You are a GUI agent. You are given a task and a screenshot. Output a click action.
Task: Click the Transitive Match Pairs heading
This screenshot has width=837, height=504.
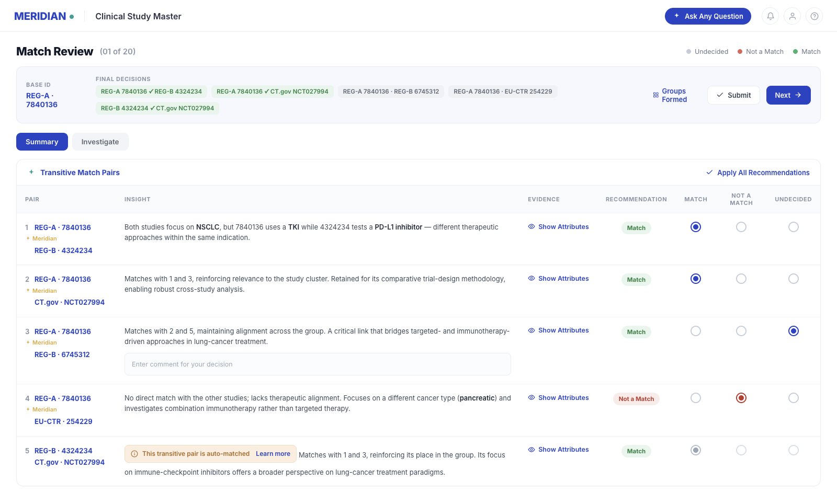click(x=80, y=173)
